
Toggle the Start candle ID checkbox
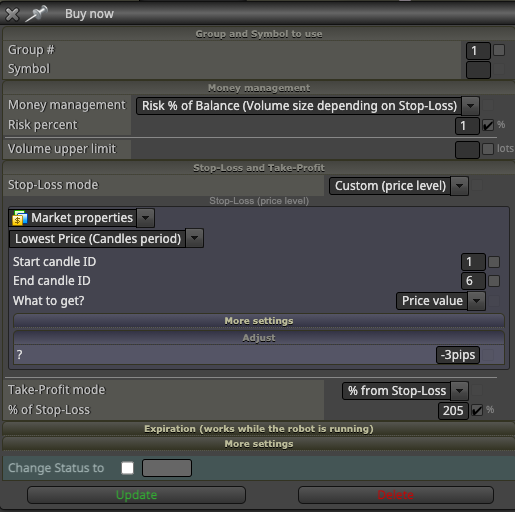[494, 262]
